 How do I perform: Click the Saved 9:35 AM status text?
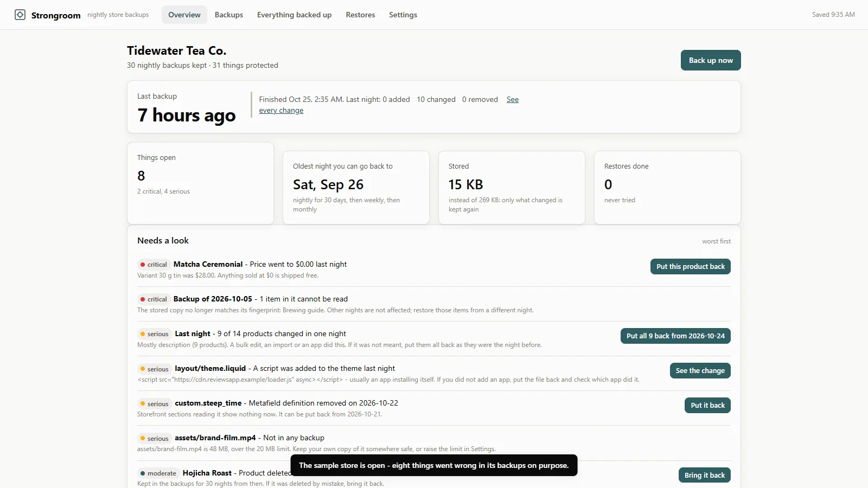pos(833,15)
